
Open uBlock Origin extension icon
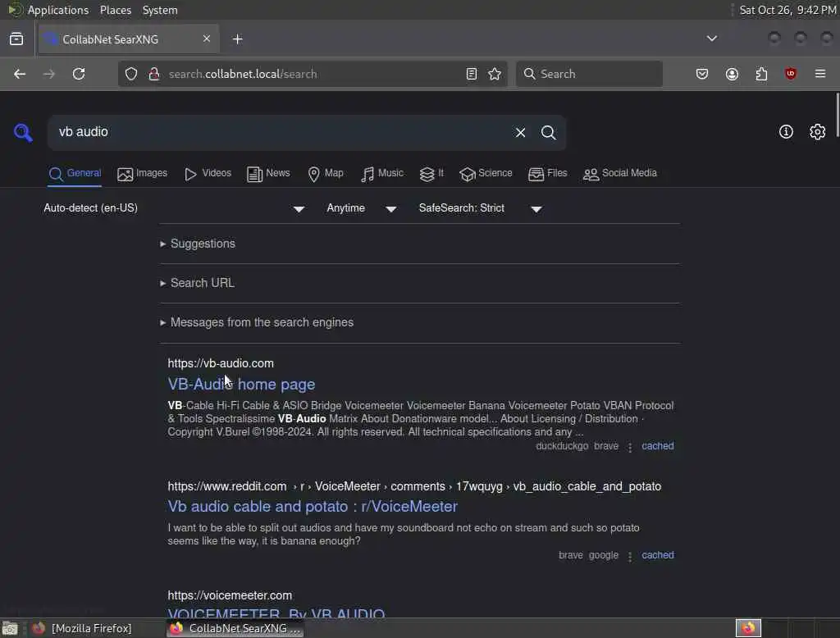point(790,74)
